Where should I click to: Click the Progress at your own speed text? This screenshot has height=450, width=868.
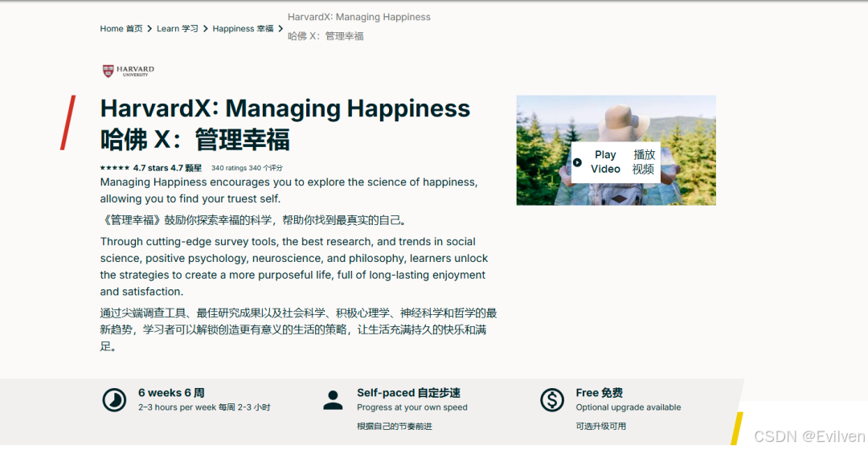pyautogui.click(x=411, y=407)
